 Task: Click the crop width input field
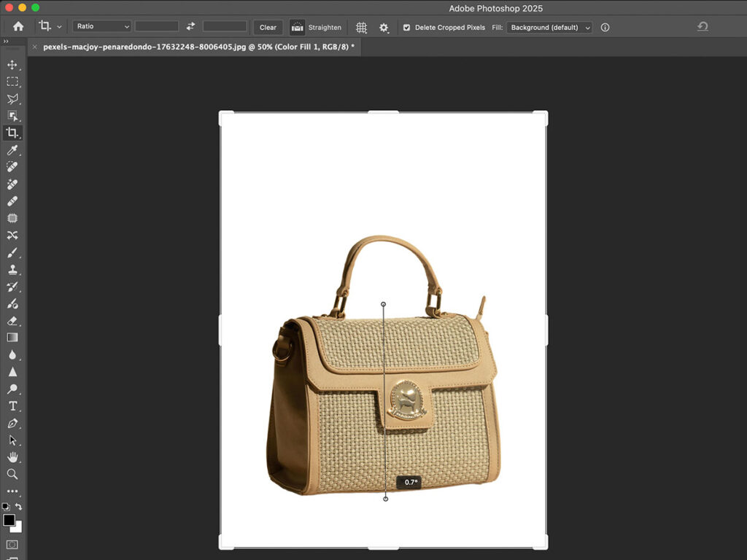point(157,26)
